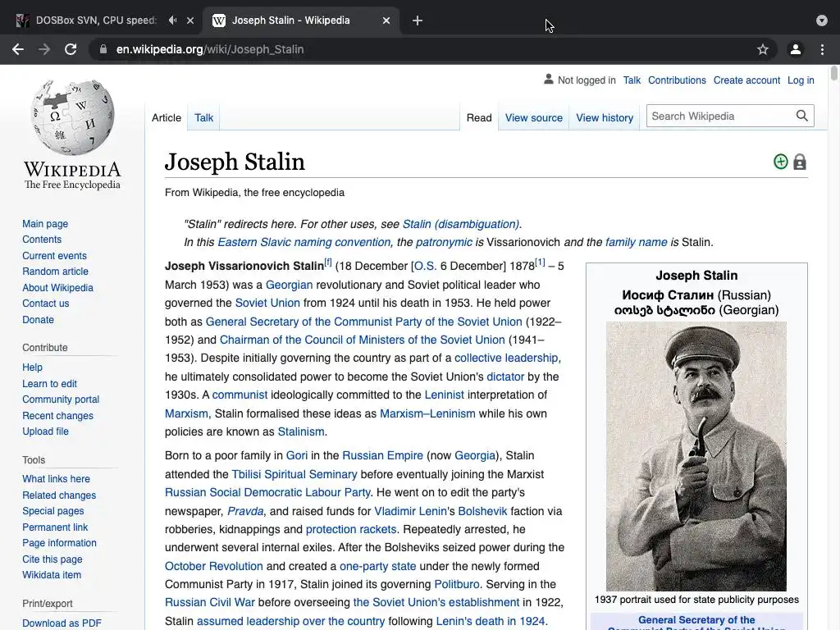Viewport: 840px width, 630px height.
Task: Bookmark this page with the star icon
Action: click(x=763, y=49)
